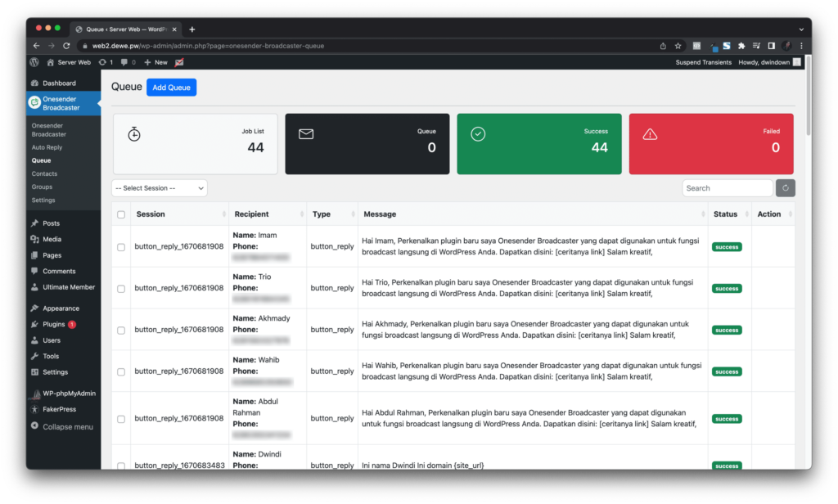Viewport: 838px width, 504px height.
Task: Click the Collapse menu arrow icon
Action: [34, 426]
